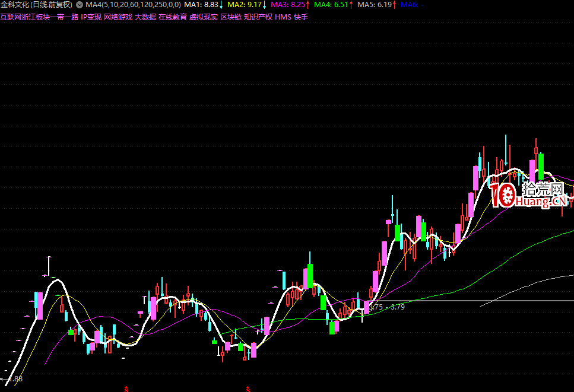Open the 区块链 concept tag
The height and width of the screenshot is (392, 574).
click(231, 17)
